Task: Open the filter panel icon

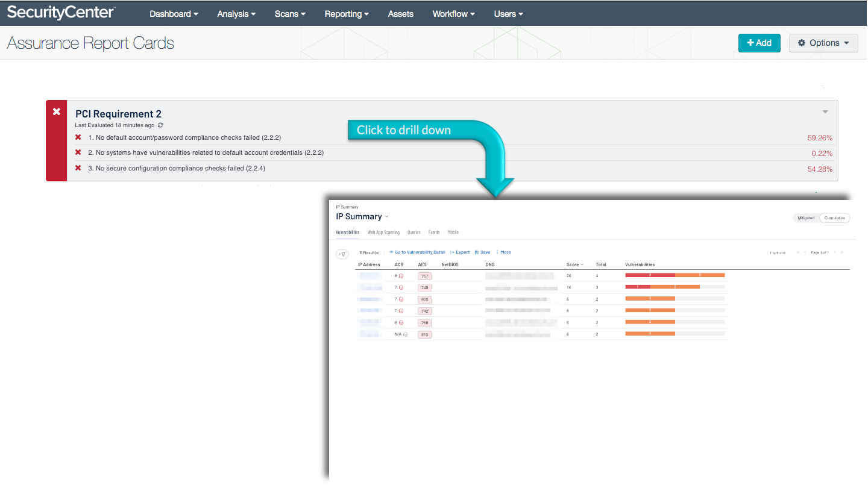Action: [342, 254]
